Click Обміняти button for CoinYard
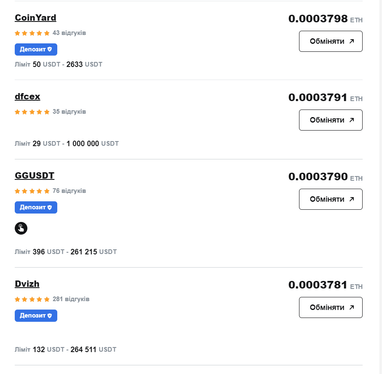This screenshot has width=382, height=374. click(x=331, y=41)
